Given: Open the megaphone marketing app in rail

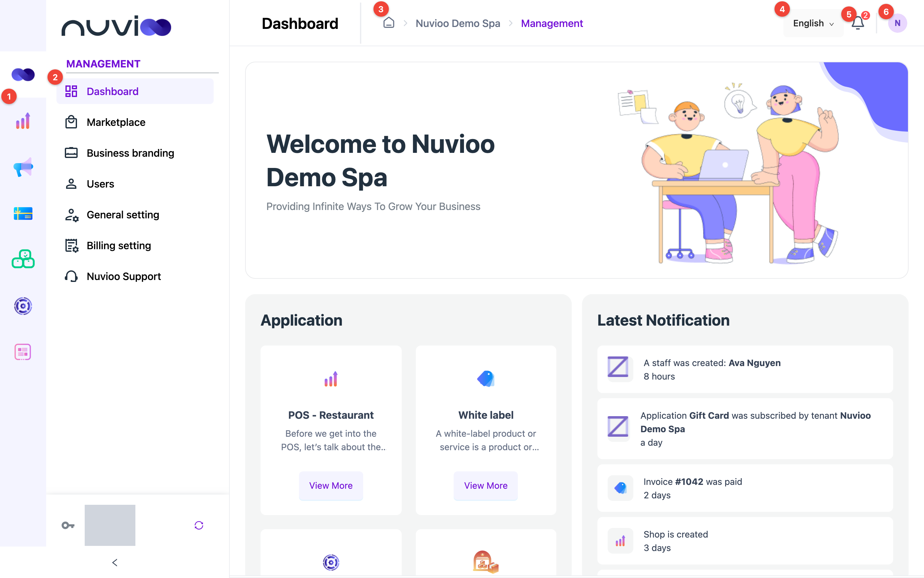Looking at the screenshot, I should click(x=23, y=167).
